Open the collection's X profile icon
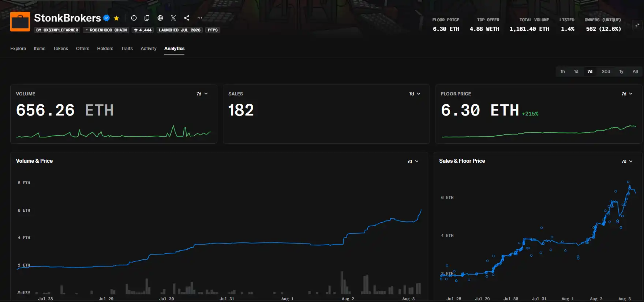644x302 pixels. [173, 18]
